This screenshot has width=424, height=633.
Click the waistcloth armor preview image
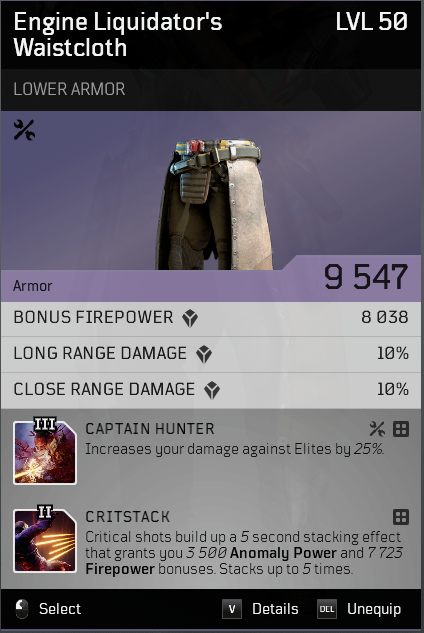[x=214, y=204]
